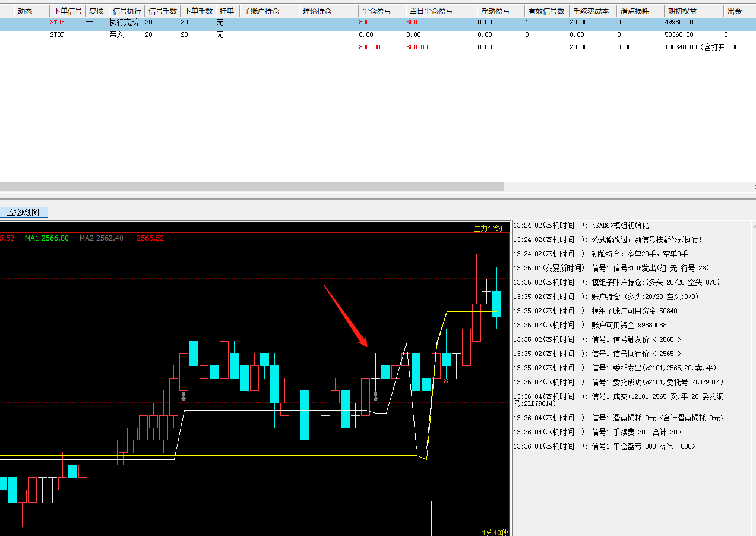Click the large red annotation arrow on chart
This screenshot has height=536, width=756.
click(345, 315)
